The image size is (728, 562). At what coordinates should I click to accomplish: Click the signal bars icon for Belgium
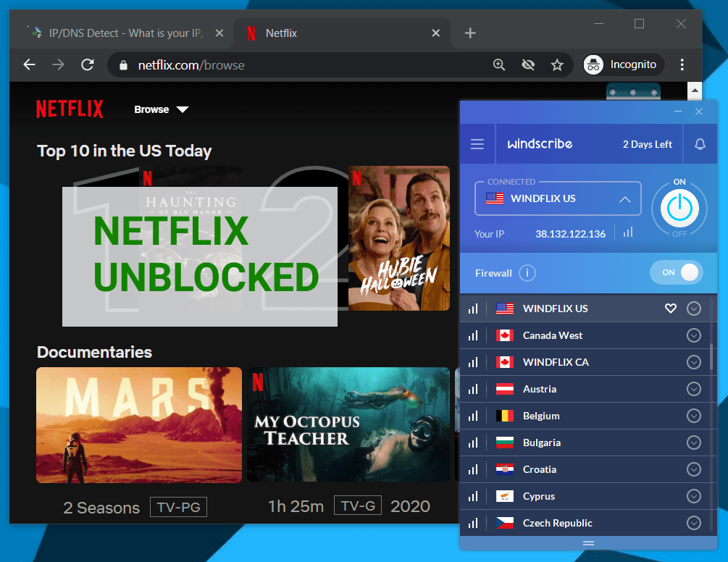click(x=473, y=416)
